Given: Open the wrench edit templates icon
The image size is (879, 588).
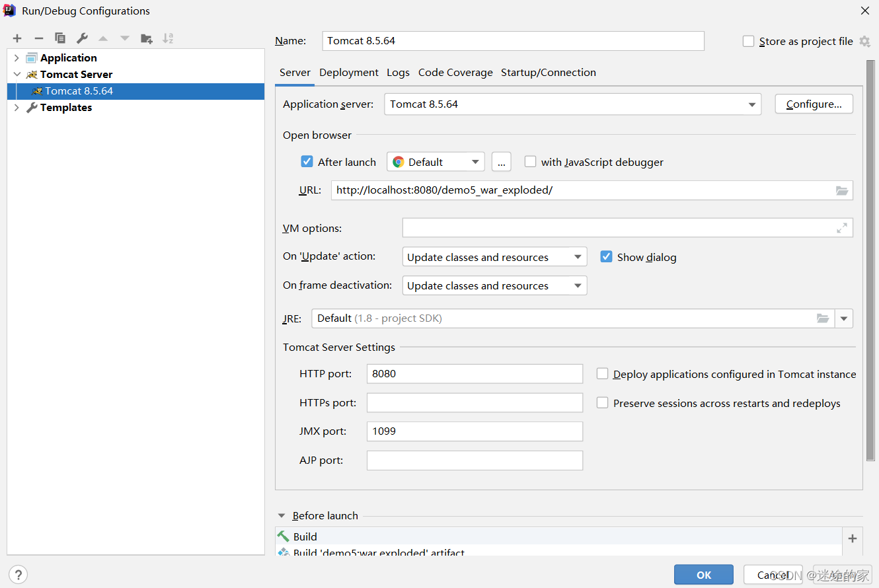Looking at the screenshot, I should (x=82, y=38).
